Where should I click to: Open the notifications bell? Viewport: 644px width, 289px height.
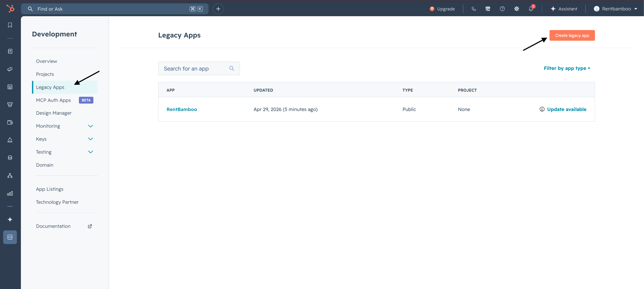[531, 9]
